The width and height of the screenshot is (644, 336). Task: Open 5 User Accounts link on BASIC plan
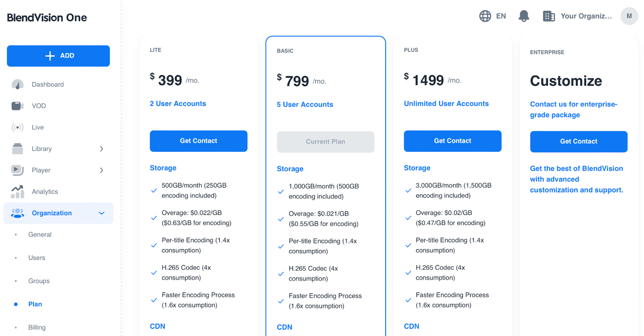point(305,104)
